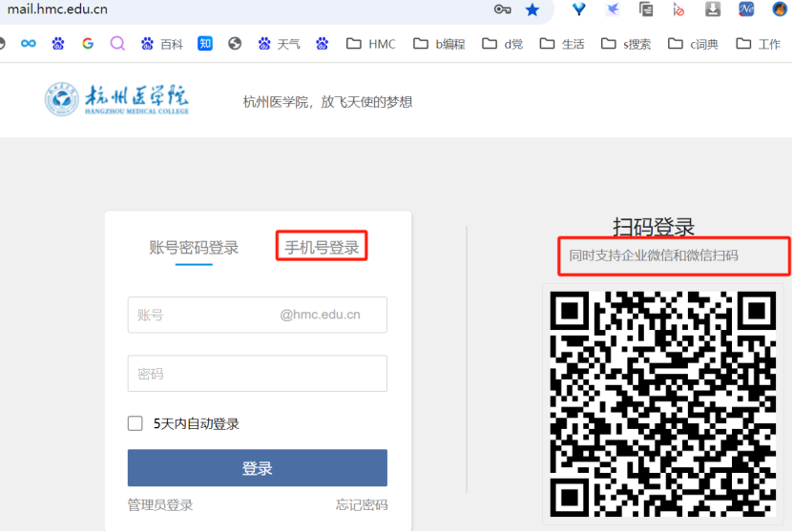Open the Google 'G' bookmark

88,44
